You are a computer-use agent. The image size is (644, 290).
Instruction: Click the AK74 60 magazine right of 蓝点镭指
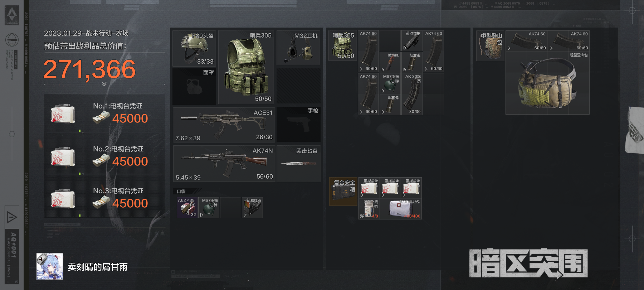pyautogui.click(x=434, y=51)
